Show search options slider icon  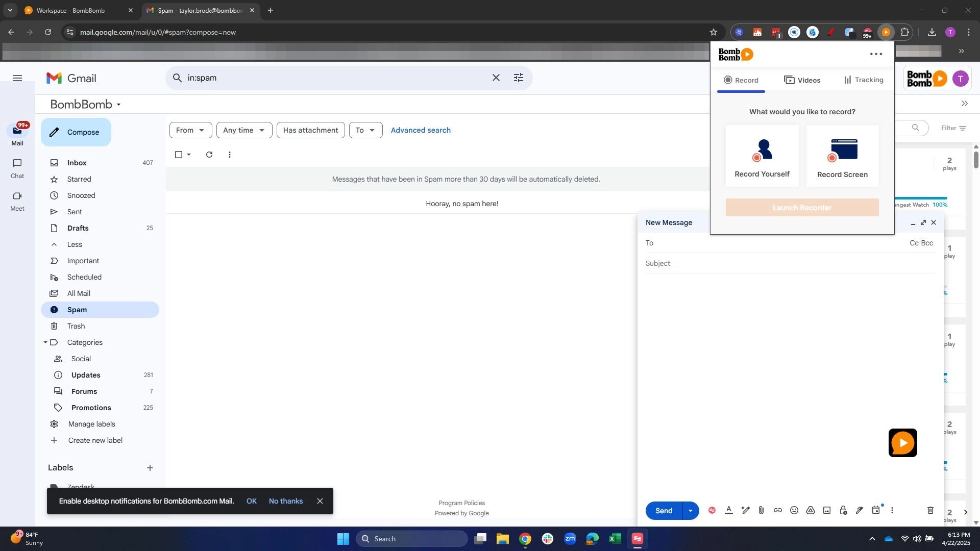518,78
